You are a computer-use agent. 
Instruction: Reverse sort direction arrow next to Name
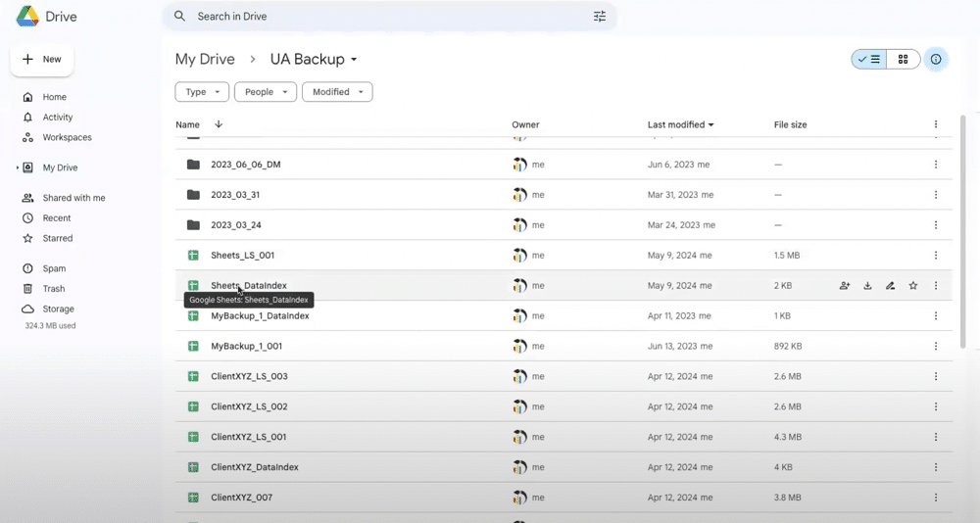pos(219,124)
